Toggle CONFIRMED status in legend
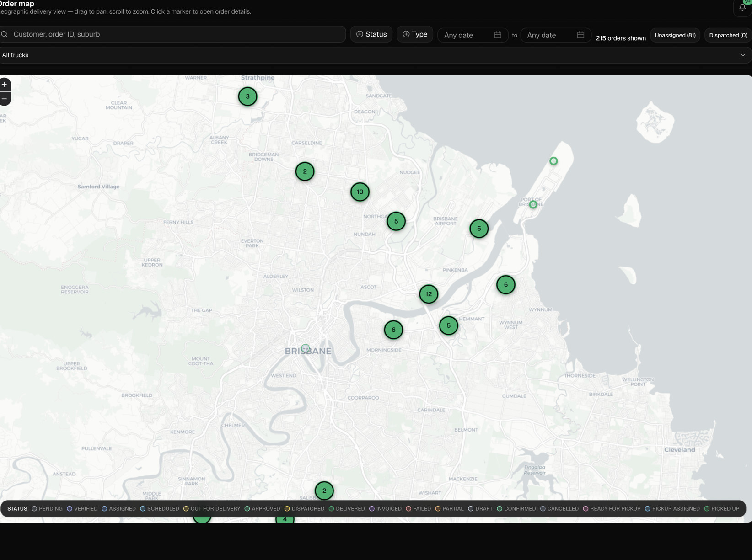 (x=516, y=509)
